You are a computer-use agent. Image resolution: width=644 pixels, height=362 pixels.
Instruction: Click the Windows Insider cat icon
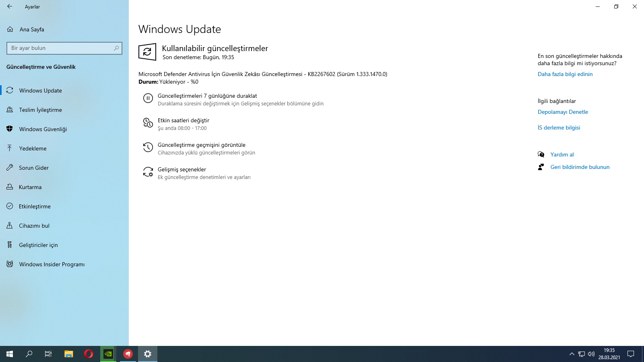10,264
